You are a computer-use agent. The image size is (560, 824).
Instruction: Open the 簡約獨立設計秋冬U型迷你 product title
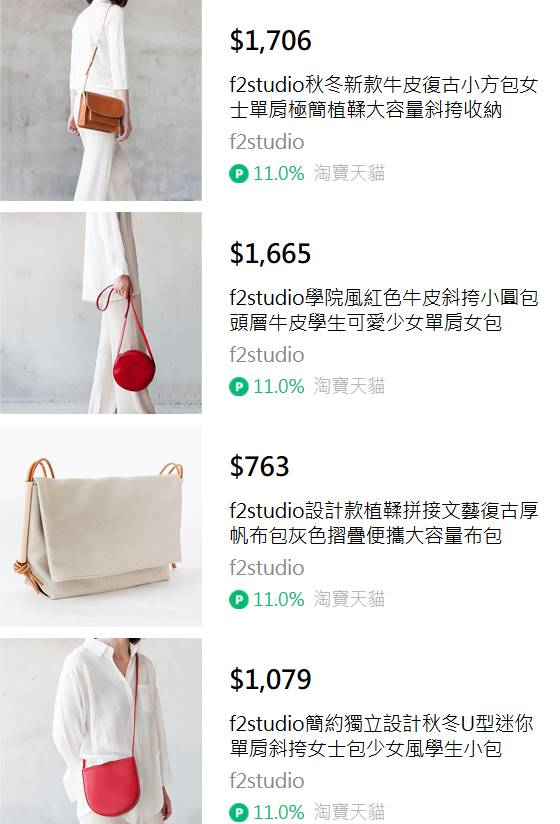381,736
